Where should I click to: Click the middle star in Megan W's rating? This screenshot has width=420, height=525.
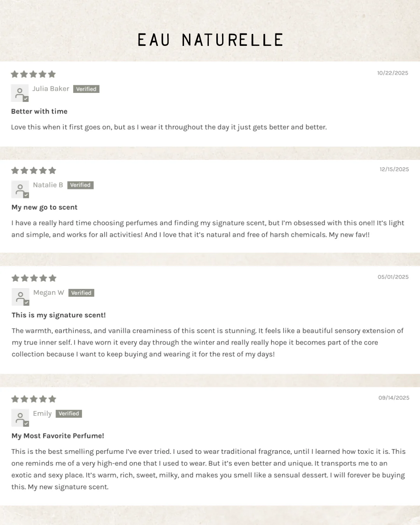(x=34, y=278)
